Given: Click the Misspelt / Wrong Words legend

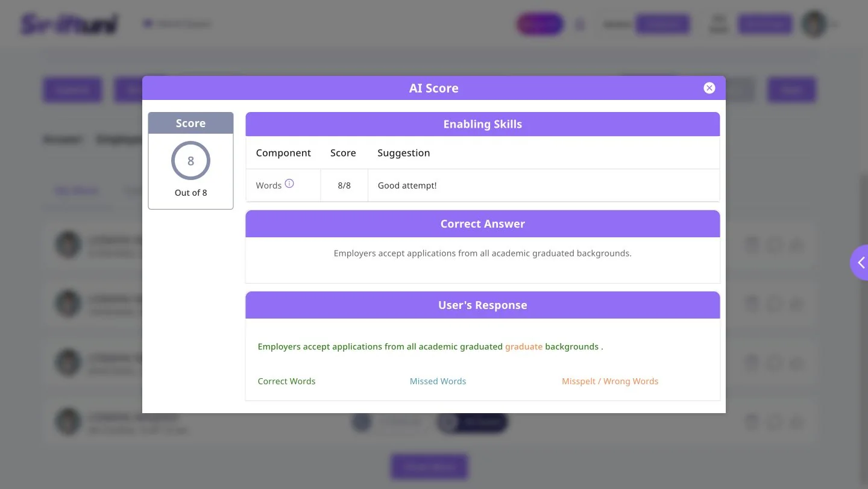Looking at the screenshot, I should [x=610, y=381].
